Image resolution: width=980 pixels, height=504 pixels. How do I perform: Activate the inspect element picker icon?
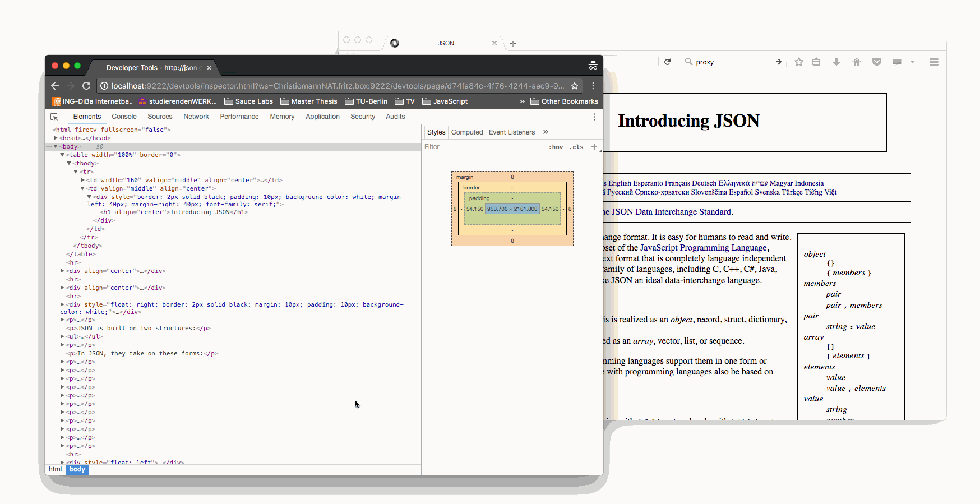[x=54, y=117]
